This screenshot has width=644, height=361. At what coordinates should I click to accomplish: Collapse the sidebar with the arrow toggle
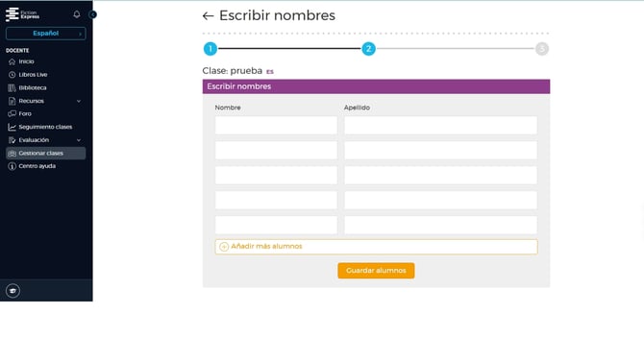[93, 14]
